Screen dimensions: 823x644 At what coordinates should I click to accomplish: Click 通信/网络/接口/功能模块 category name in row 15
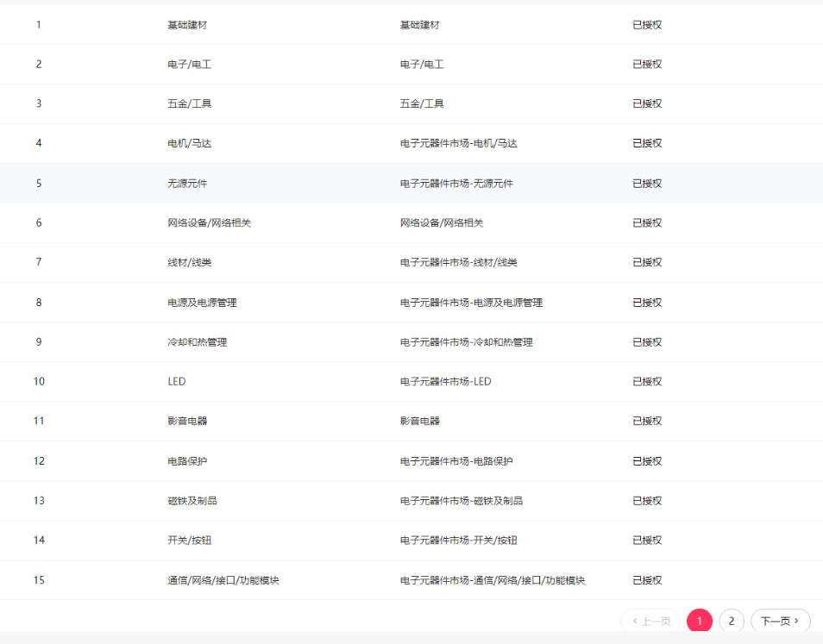point(223,580)
